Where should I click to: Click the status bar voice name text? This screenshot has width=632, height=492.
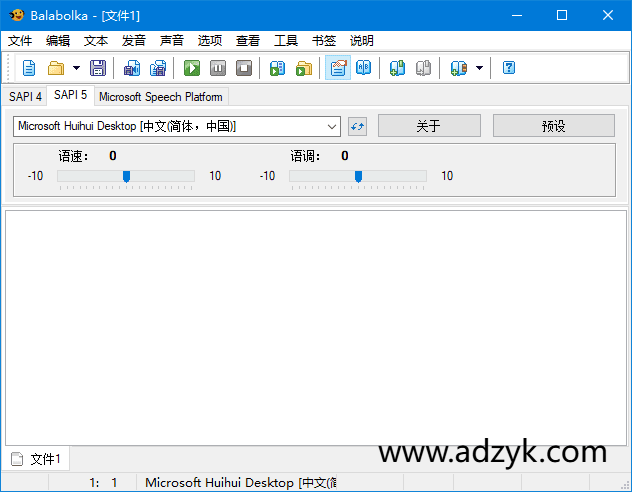click(241, 482)
